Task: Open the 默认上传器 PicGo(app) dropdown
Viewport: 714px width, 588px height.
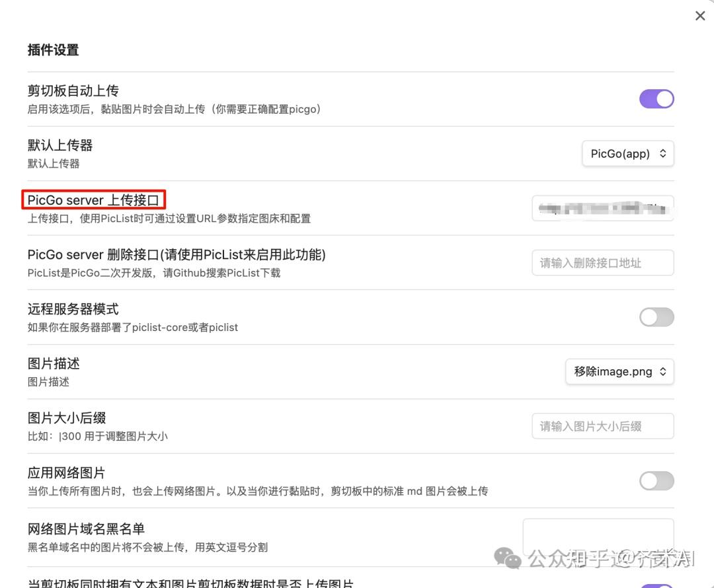Action: click(627, 153)
